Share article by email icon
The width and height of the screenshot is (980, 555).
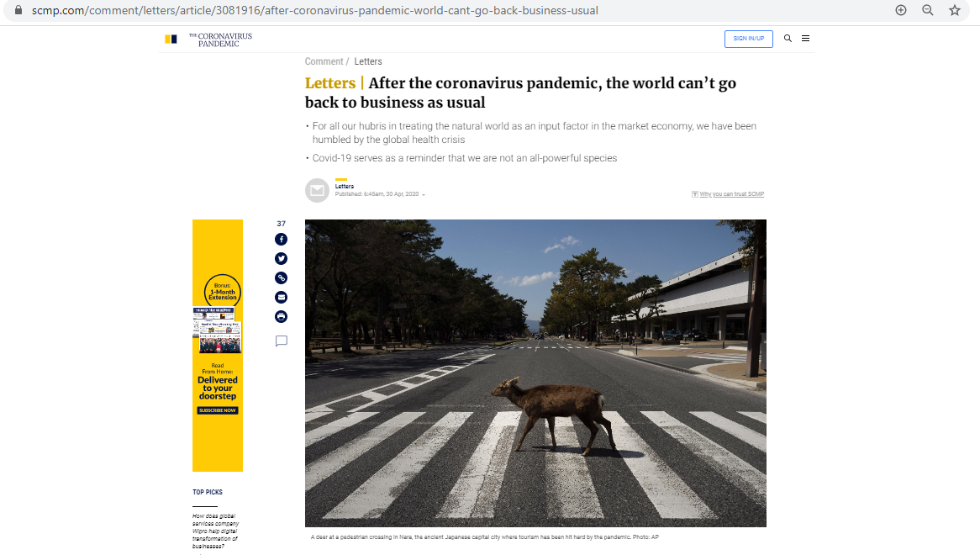(x=281, y=298)
